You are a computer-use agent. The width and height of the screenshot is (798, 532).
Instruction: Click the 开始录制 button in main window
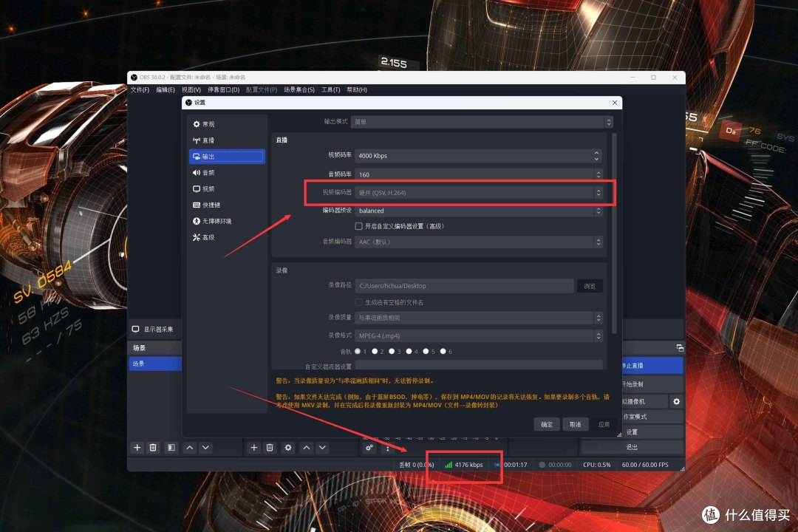click(x=653, y=384)
